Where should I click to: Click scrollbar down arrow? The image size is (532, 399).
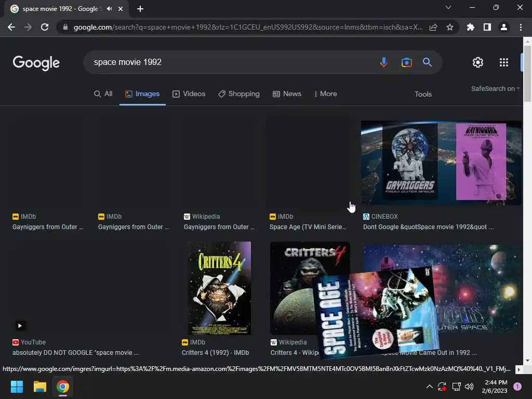528,361
